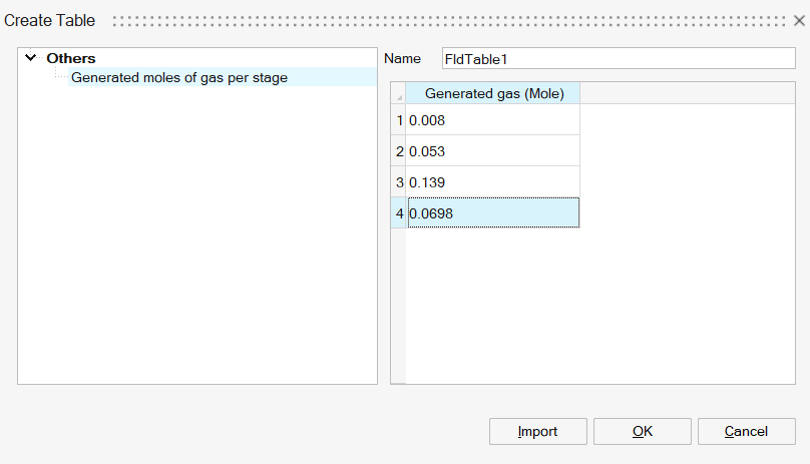The height and width of the screenshot is (464, 810).
Task: Select row header 2
Action: [399, 152]
